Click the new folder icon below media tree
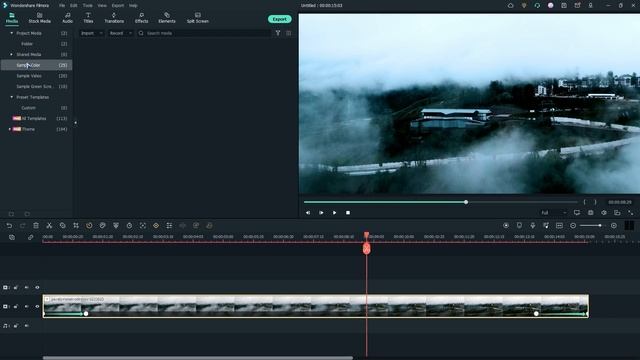Image resolution: width=640 pixels, height=360 pixels. coord(11,214)
